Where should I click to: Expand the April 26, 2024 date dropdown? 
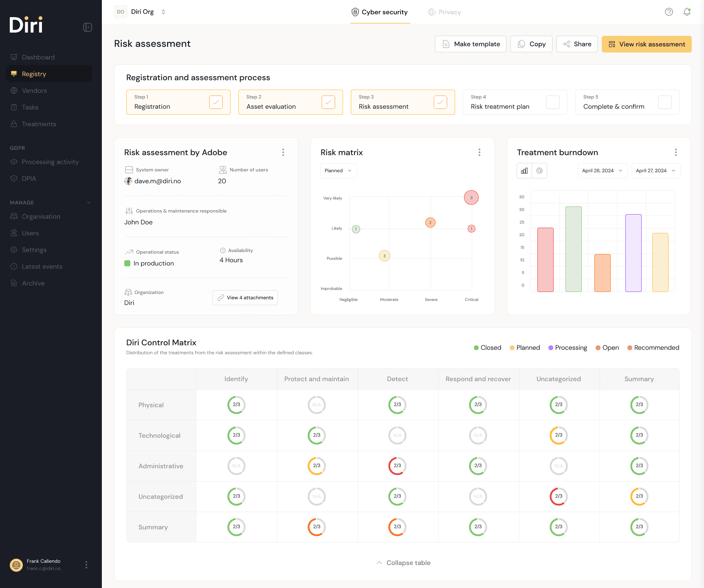coord(602,171)
